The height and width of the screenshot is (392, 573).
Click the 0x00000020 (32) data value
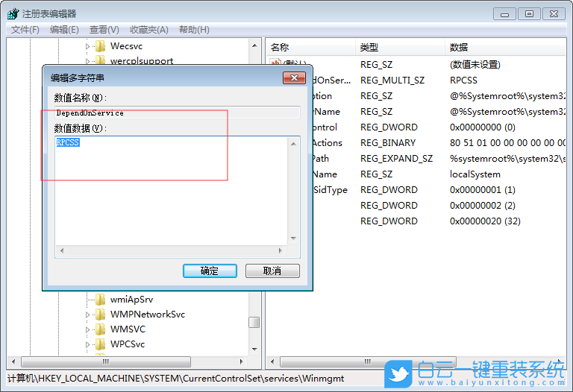(485, 221)
